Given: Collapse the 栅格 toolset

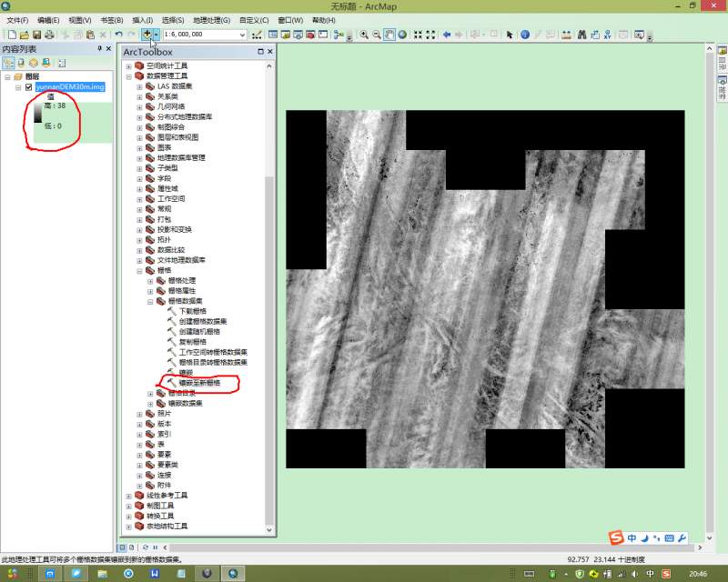Looking at the screenshot, I should point(139,271).
